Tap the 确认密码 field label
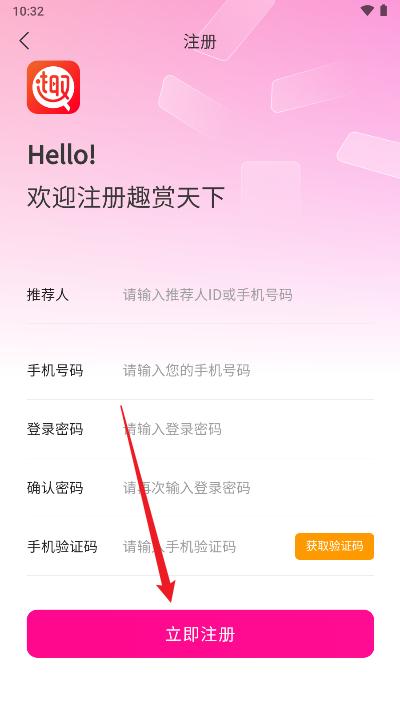Screen dimensions: 400x712 tap(55, 488)
